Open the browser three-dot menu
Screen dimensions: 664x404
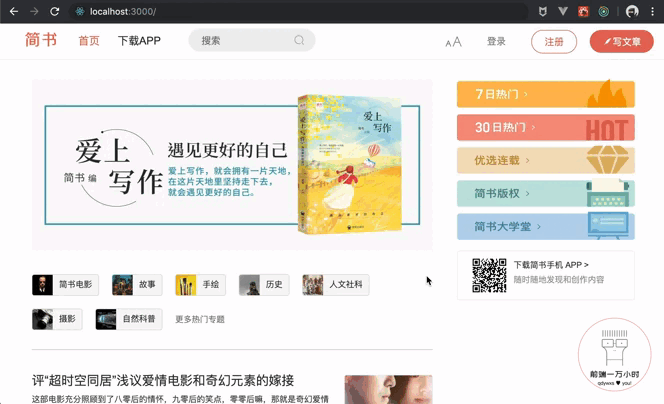pyautogui.click(x=652, y=11)
